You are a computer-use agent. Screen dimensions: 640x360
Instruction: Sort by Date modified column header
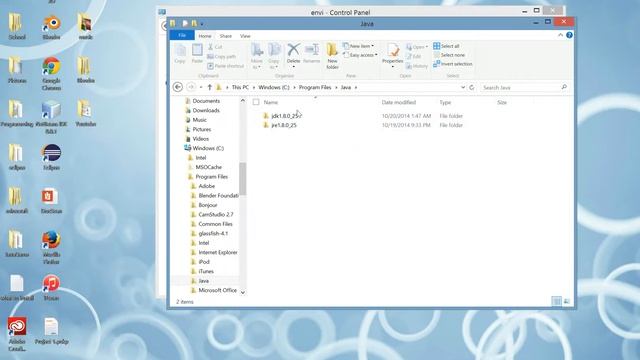coord(399,102)
